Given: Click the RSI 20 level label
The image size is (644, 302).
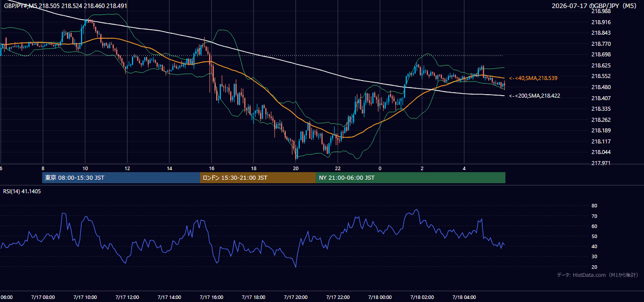Looking at the screenshot, I should (x=594, y=267).
